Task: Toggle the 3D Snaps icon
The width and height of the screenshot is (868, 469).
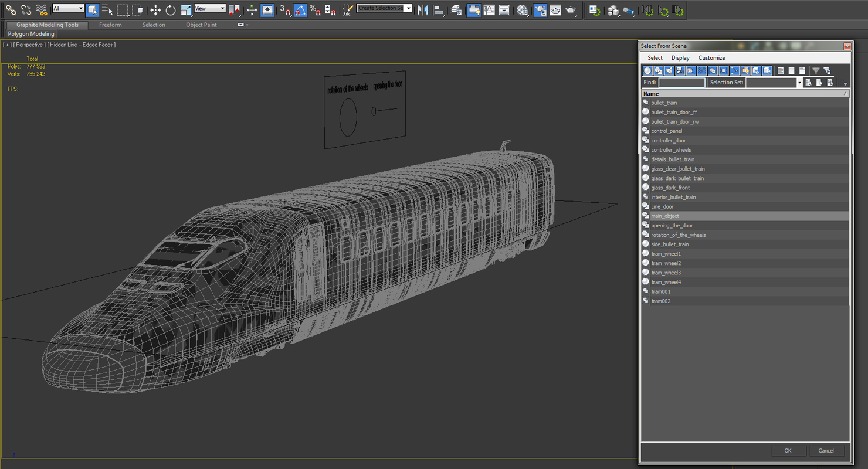Action: [x=285, y=10]
